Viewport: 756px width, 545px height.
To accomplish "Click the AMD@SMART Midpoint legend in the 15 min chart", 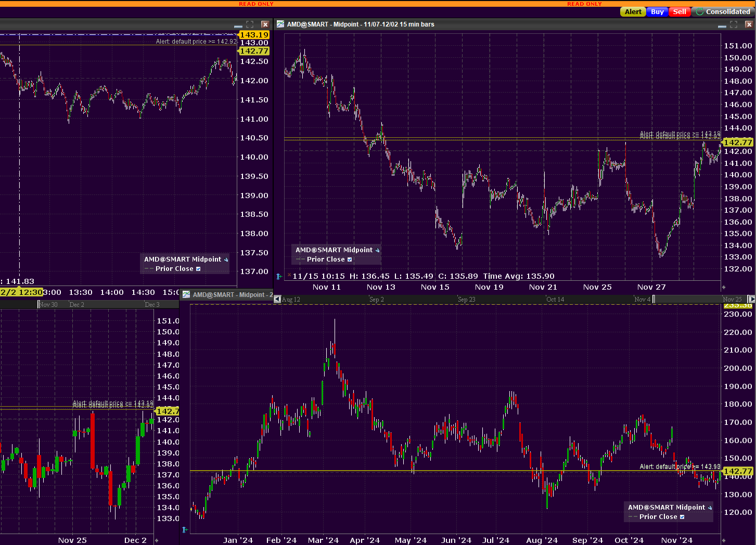I will [334, 250].
